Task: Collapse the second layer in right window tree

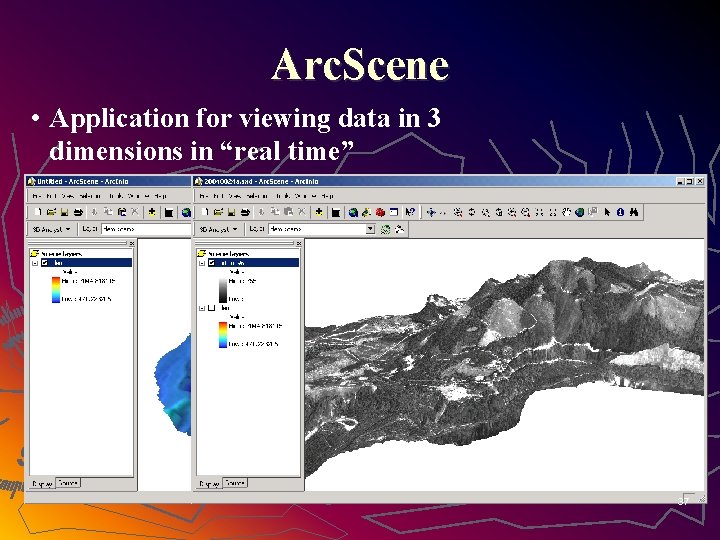Action: pos(202,308)
